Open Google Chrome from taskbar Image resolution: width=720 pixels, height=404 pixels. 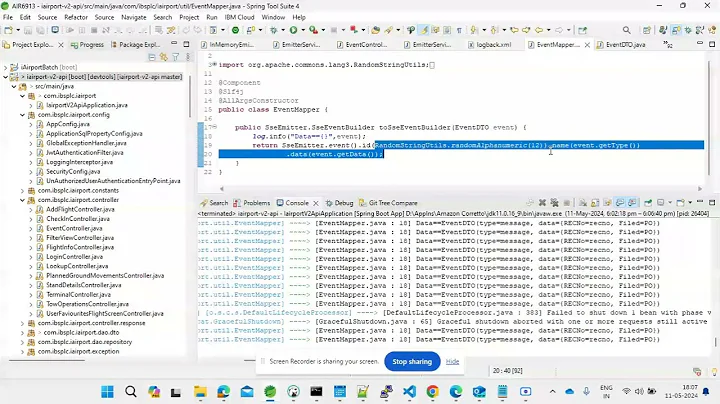432,392
